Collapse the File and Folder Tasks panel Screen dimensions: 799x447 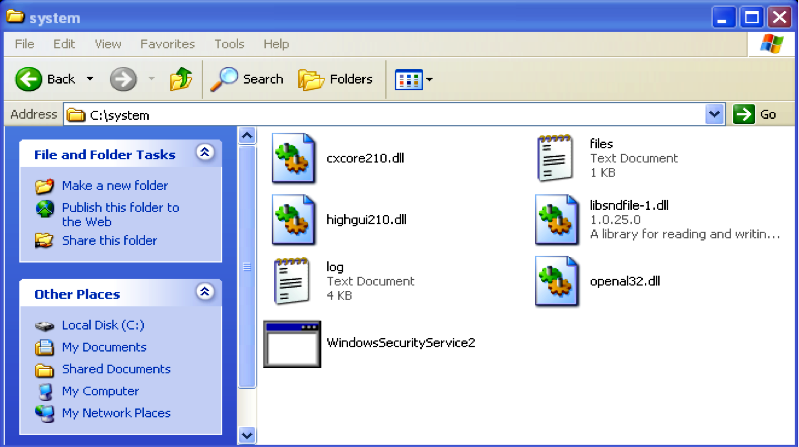click(205, 152)
